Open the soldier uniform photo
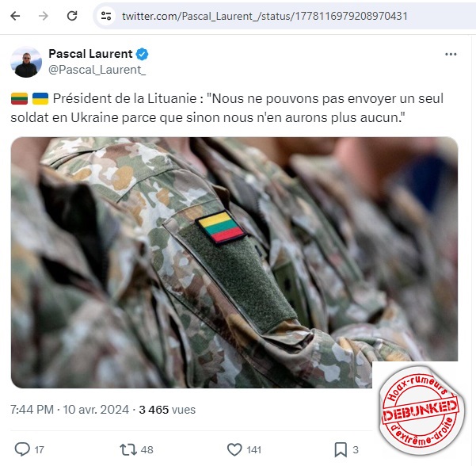The width and height of the screenshot is (476, 466). pos(234,262)
